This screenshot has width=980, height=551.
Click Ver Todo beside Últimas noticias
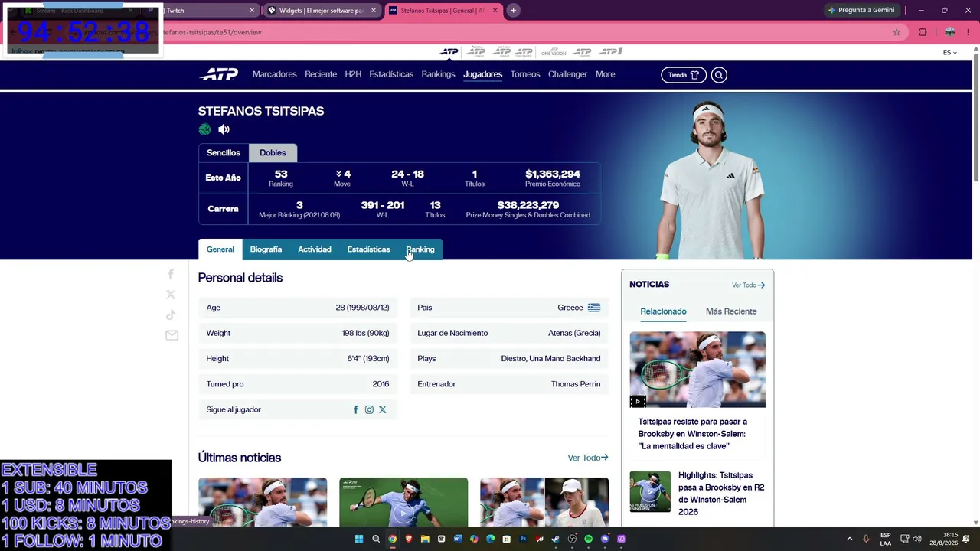click(588, 458)
